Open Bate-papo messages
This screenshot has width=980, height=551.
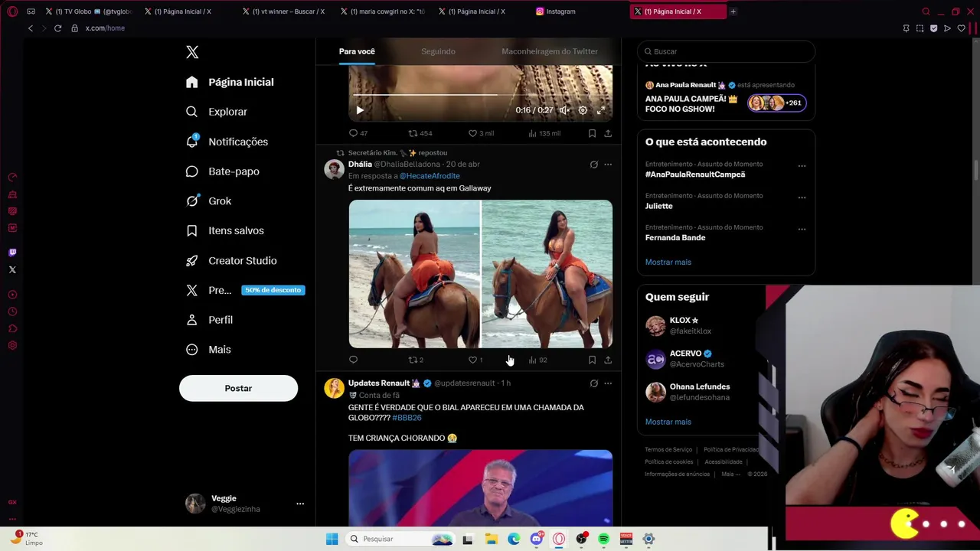point(223,171)
